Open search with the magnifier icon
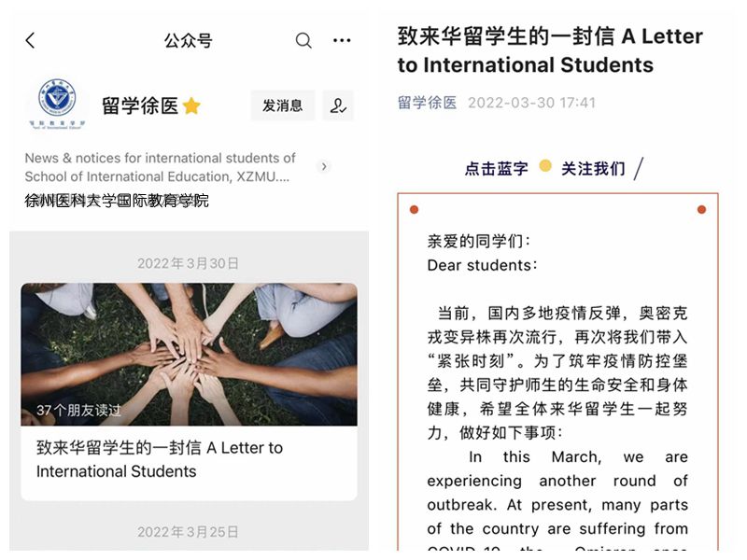Viewport: 747px width, 560px height. click(303, 40)
